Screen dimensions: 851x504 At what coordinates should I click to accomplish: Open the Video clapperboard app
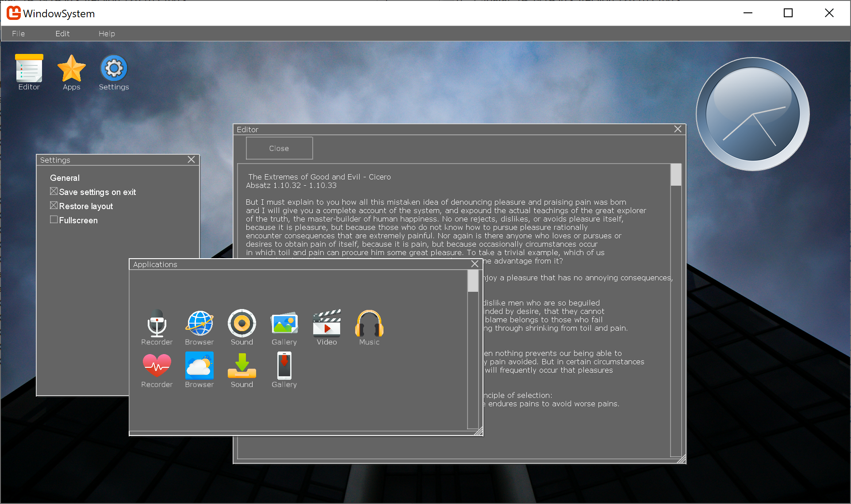(326, 324)
